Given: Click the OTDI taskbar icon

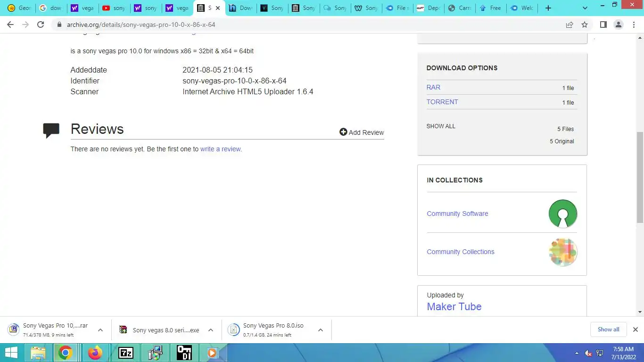Looking at the screenshot, I should (184, 353).
